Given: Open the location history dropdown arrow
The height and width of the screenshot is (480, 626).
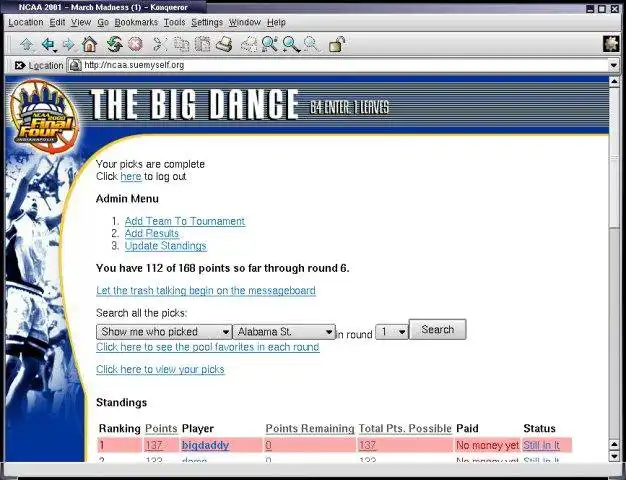Looking at the screenshot, I should [x=613, y=65].
